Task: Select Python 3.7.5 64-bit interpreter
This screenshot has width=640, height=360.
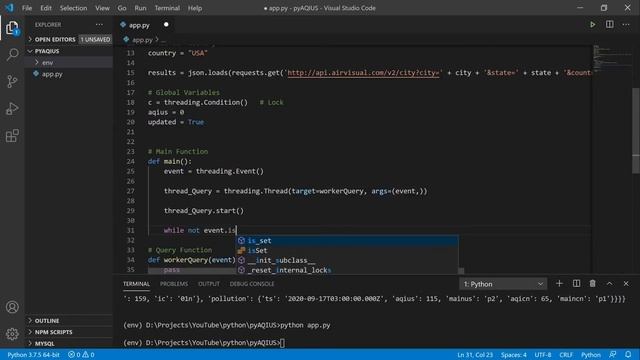Action: point(33,355)
